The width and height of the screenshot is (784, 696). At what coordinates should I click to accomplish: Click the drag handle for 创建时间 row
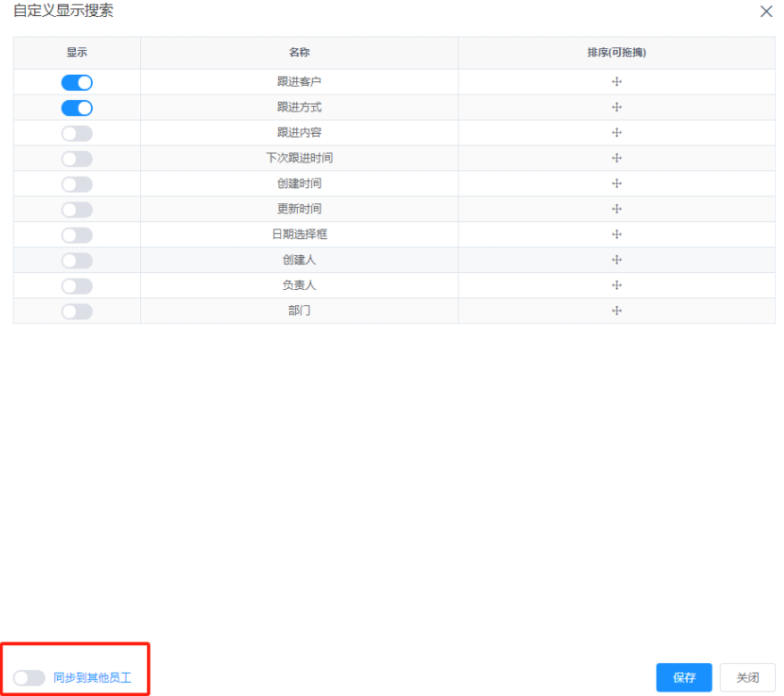pyautogui.click(x=617, y=183)
